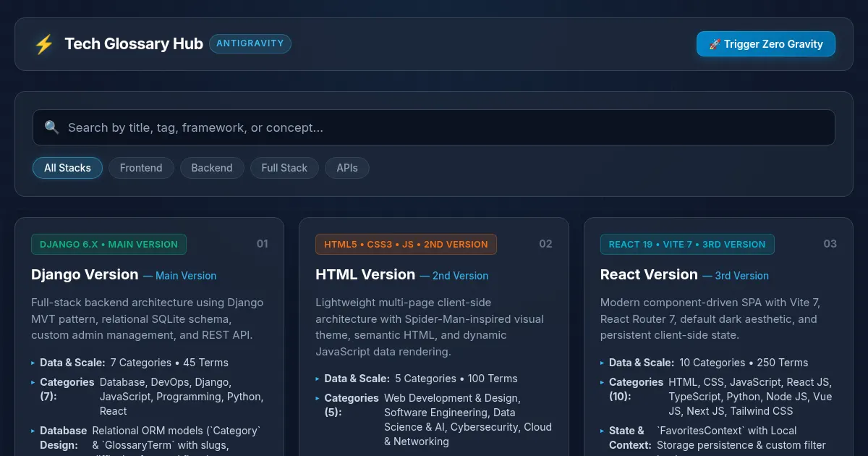Select the All Stacks filter
The image size is (868, 456).
click(67, 168)
